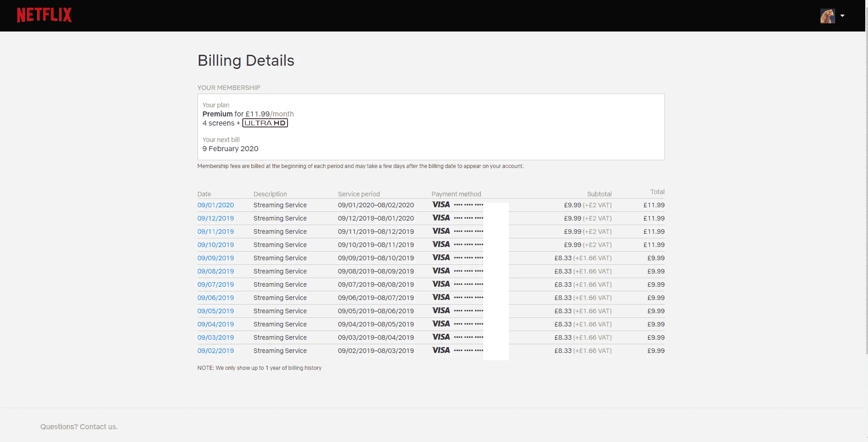The height and width of the screenshot is (442, 868).
Task: Click the Date column header
Action: tap(204, 194)
